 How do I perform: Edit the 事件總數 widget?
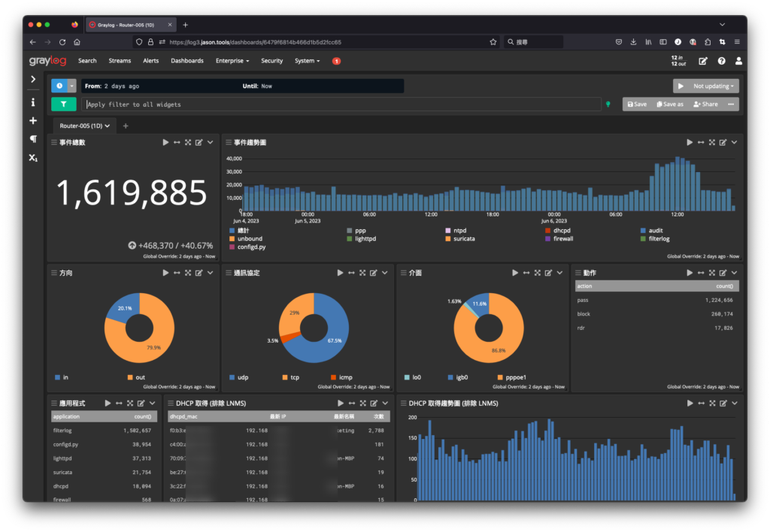[x=199, y=142]
